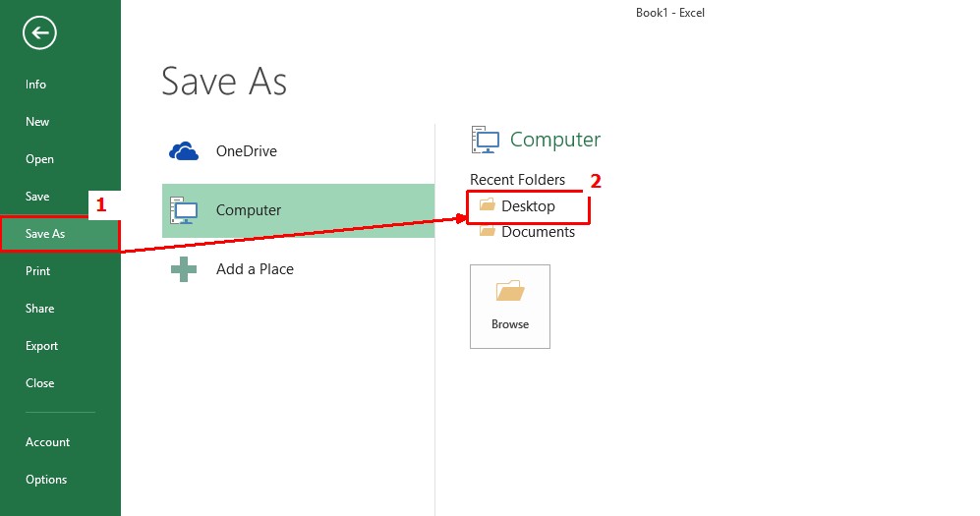This screenshot has height=516, width=980.
Task: Click the Computer heading icon in right pane
Action: [x=486, y=140]
